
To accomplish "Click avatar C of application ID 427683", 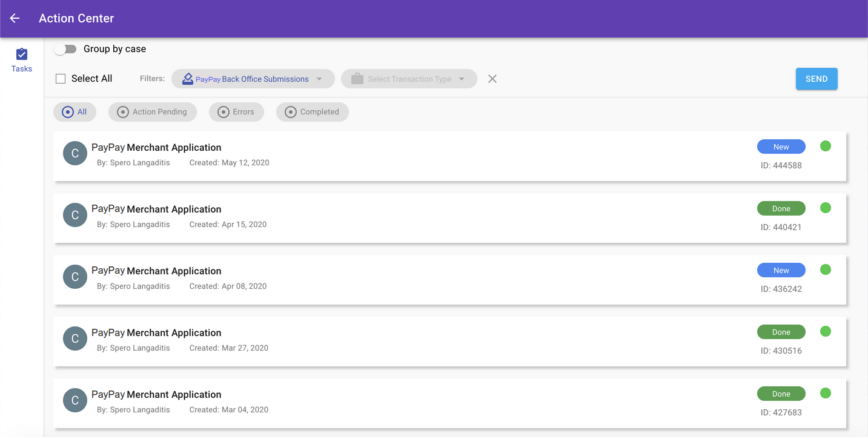I will click(75, 400).
